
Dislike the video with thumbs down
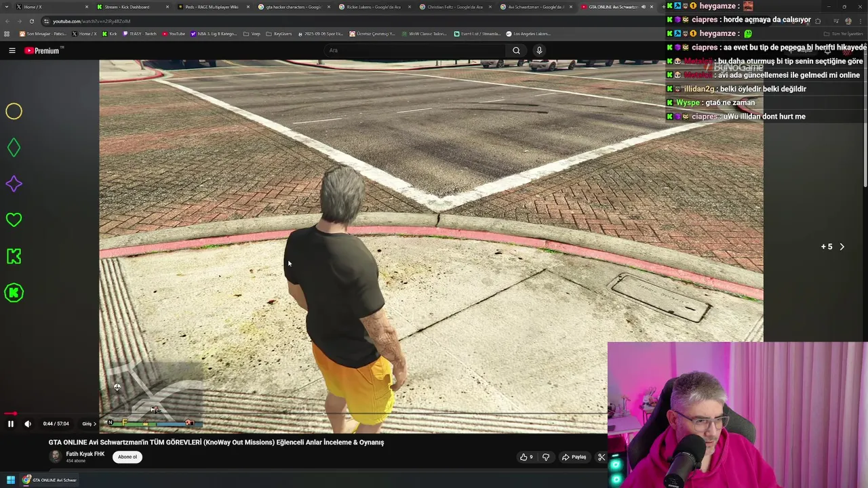click(546, 457)
